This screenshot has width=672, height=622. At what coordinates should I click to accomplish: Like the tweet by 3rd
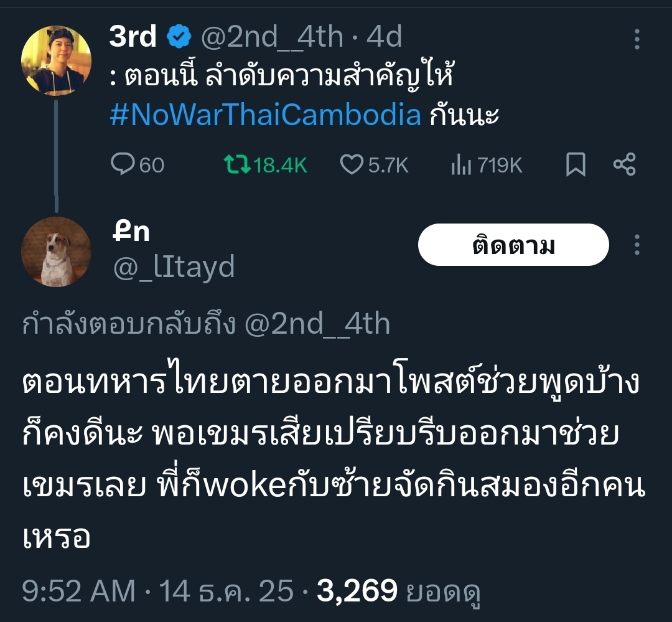(x=352, y=165)
